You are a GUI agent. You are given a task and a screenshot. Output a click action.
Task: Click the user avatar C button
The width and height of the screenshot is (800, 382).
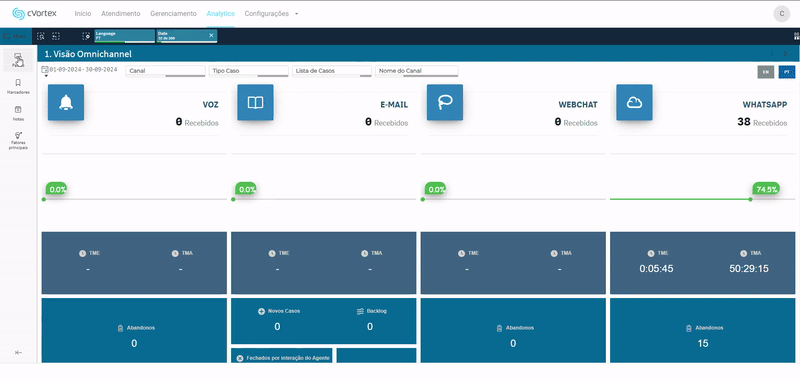[x=782, y=14]
